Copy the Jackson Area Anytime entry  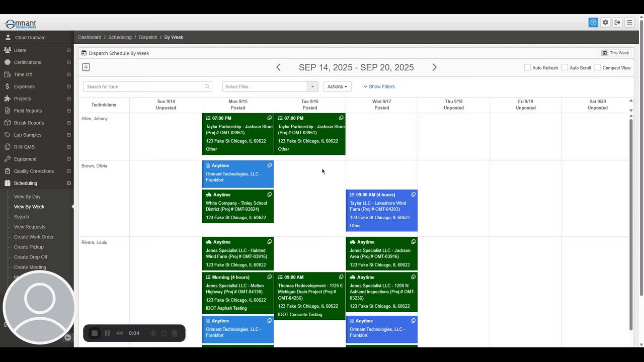(413, 242)
